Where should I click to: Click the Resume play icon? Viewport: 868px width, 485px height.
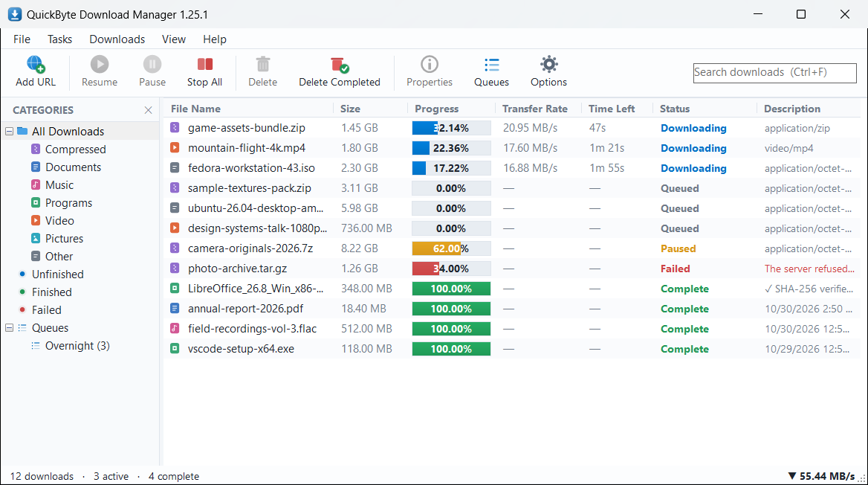[x=100, y=64]
